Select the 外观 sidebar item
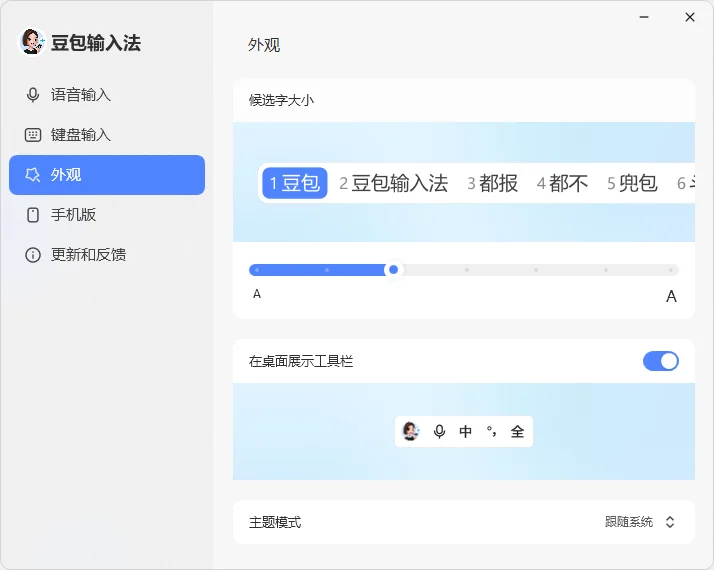The height and width of the screenshot is (570, 714). [107, 175]
